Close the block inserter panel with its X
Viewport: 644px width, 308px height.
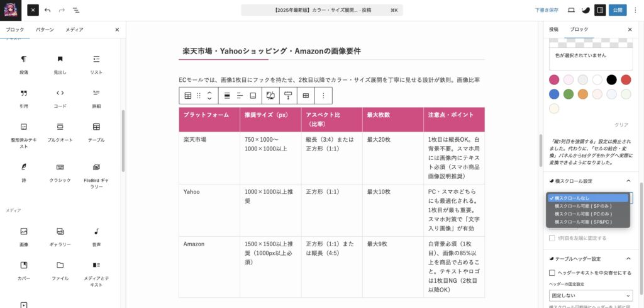point(117,30)
